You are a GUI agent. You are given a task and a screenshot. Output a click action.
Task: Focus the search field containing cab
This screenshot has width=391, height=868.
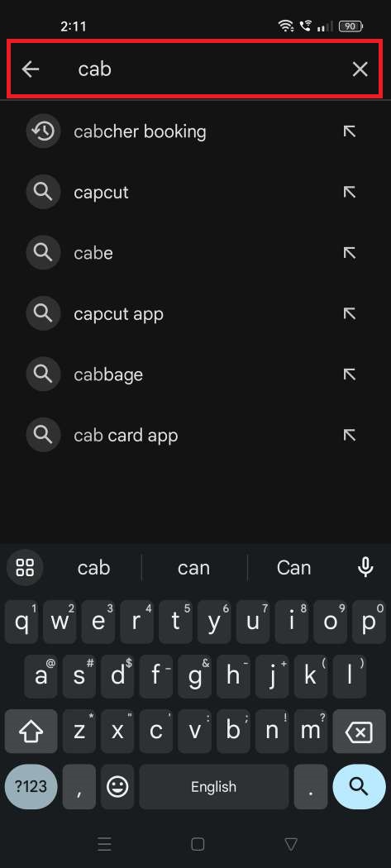pyautogui.click(x=195, y=69)
